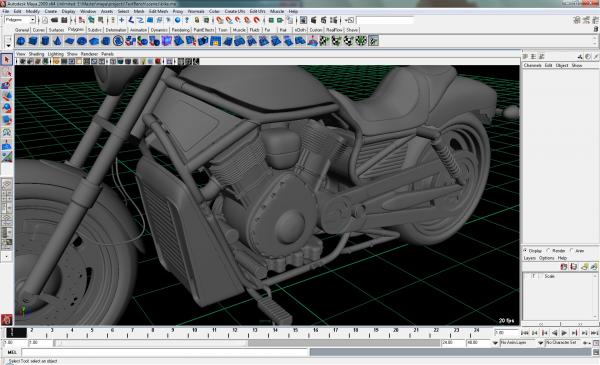Choose the Select Tool arrow in toolbox
The image size is (600, 365).
click(x=7, y=60)
